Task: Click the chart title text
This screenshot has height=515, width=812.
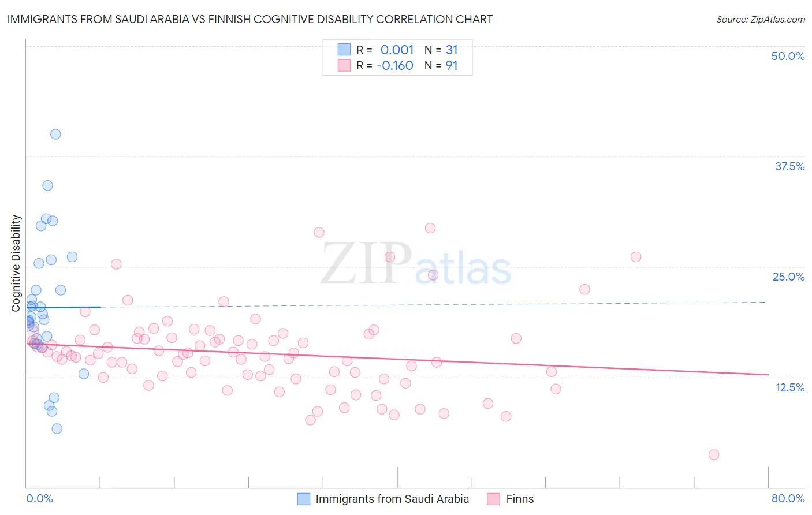Action: tap(250, 19)
